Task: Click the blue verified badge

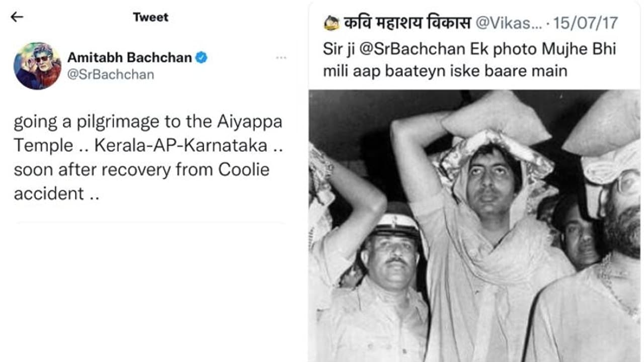Action: click(x=201, y=58)
